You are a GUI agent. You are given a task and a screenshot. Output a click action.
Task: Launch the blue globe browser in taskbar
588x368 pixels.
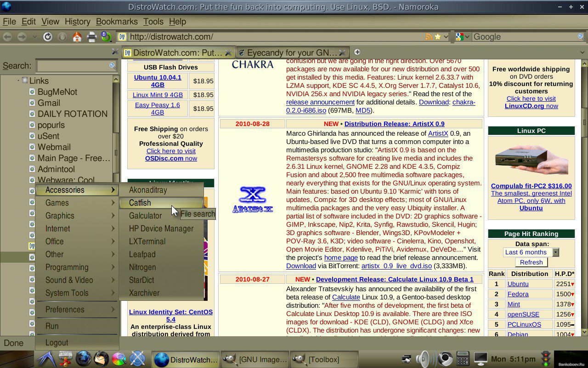[84, 359]
